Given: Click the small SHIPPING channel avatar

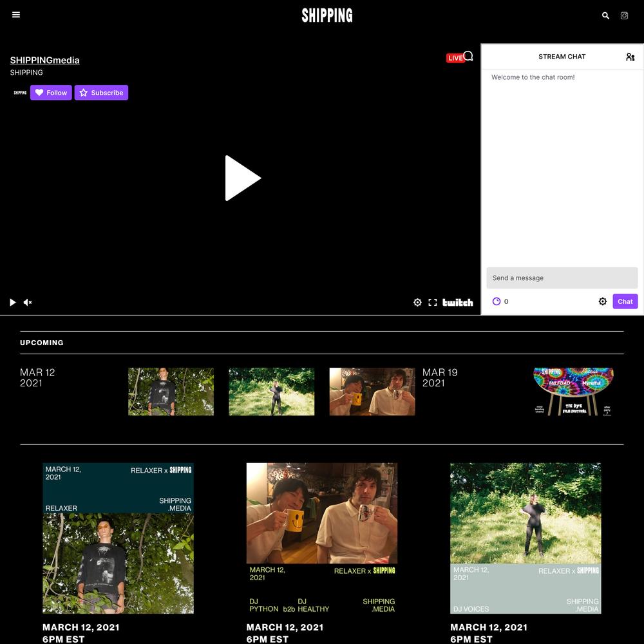Looking at the screenshot, I should (20, 92).
